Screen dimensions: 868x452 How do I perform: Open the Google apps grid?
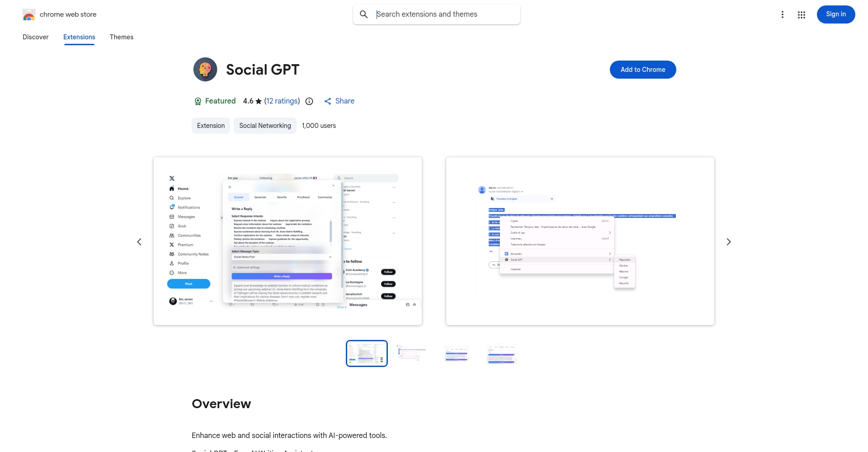click(x=801, y=14)
